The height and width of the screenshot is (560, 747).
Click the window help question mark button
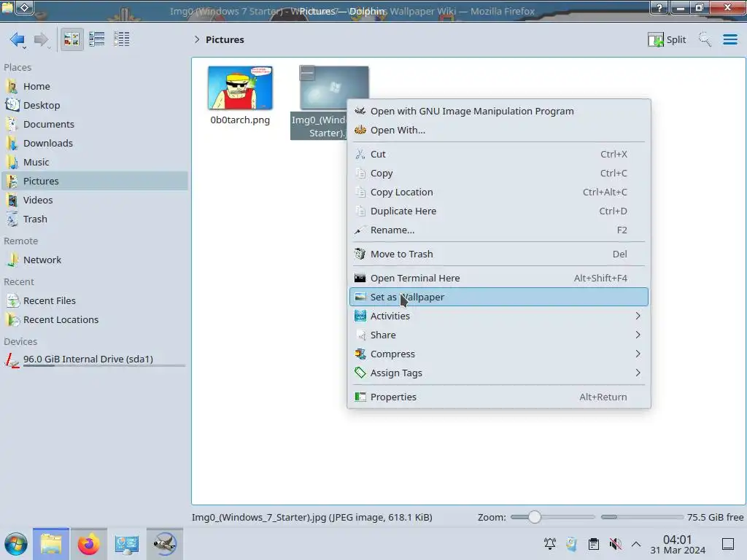coord(659,7)
